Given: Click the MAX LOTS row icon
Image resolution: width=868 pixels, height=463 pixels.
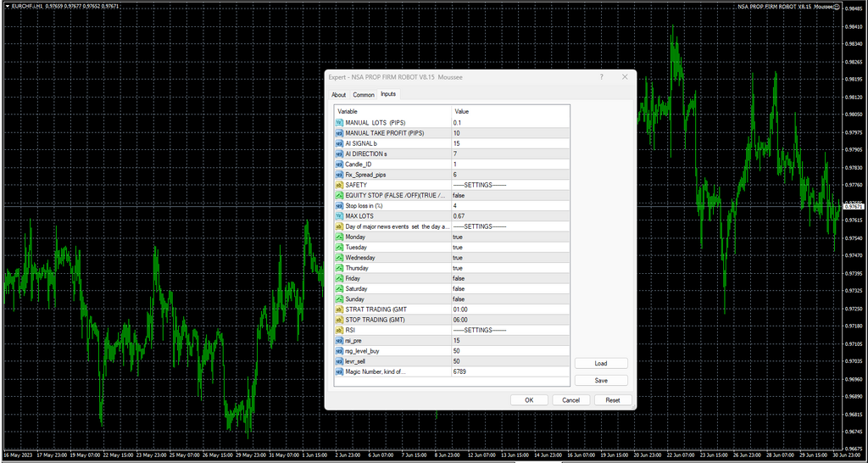Looking at the screenshot, I should coord(339,216).
